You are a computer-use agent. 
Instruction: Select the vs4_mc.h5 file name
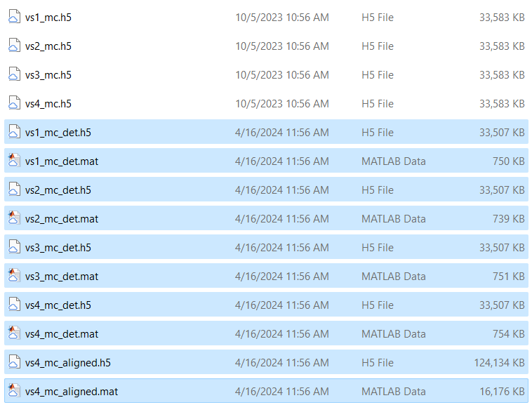tap(48, 104)
